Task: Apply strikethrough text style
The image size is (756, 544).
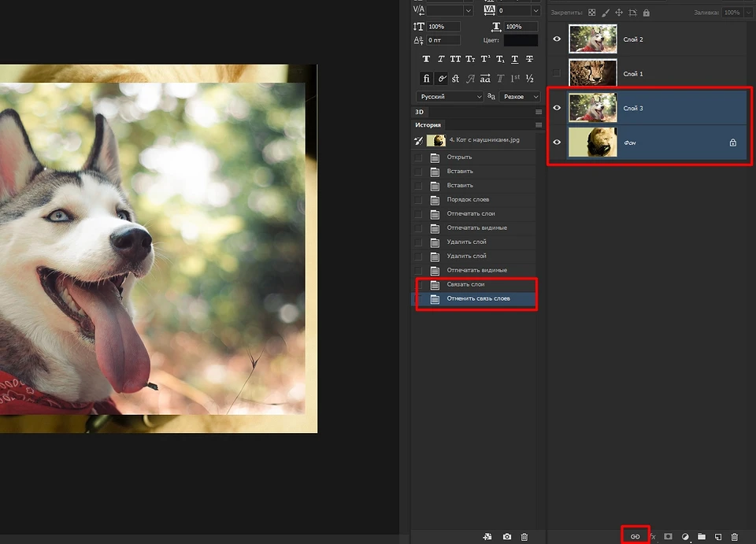Action: 529,59
